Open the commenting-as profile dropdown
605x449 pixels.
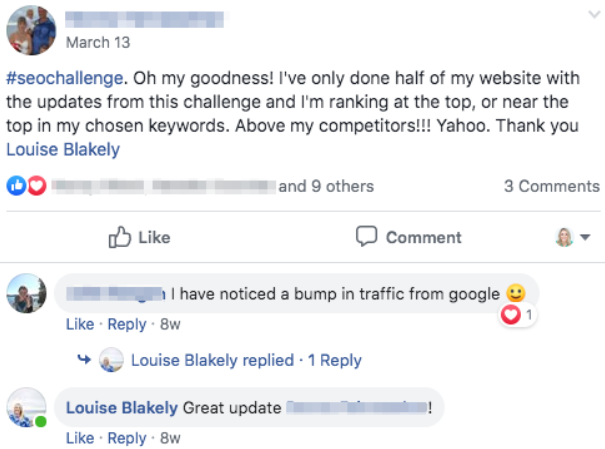point(573,237)
